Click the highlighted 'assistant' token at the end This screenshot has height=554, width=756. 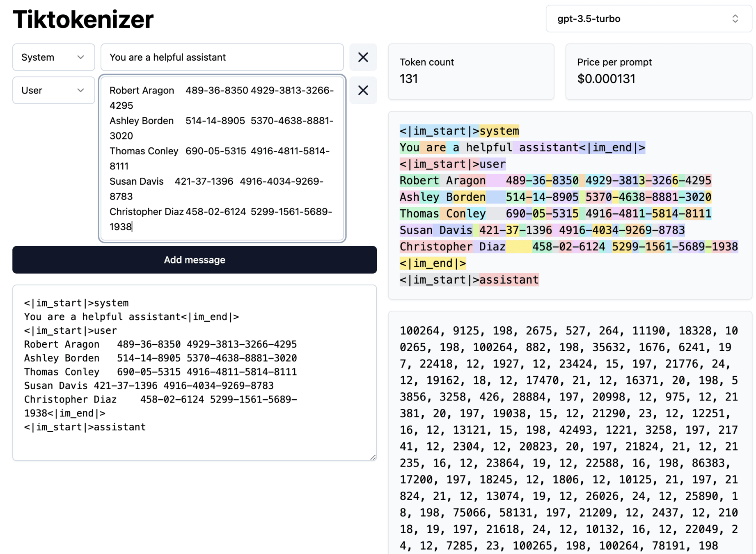pyautogui.click(x=509, y=280)
